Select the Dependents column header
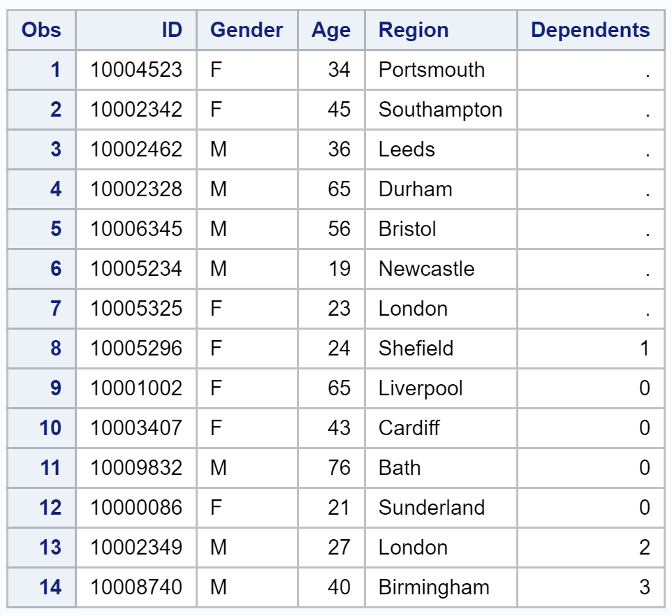672x616 pixels. (x=591, y=30)
